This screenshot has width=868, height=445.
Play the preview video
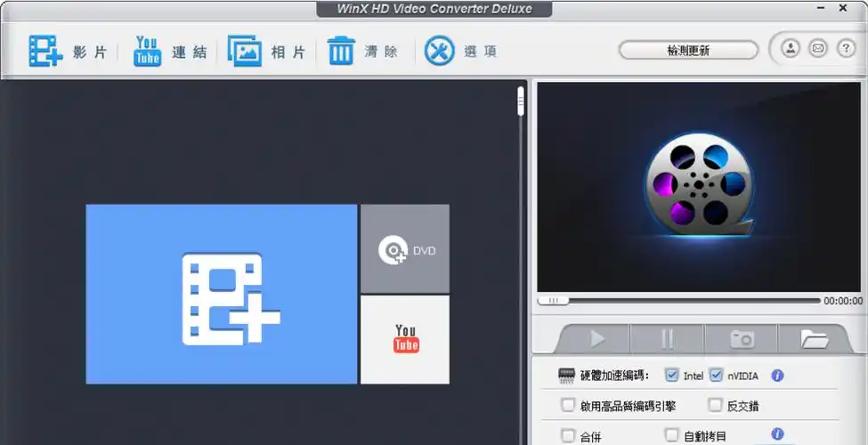point(596,339)
